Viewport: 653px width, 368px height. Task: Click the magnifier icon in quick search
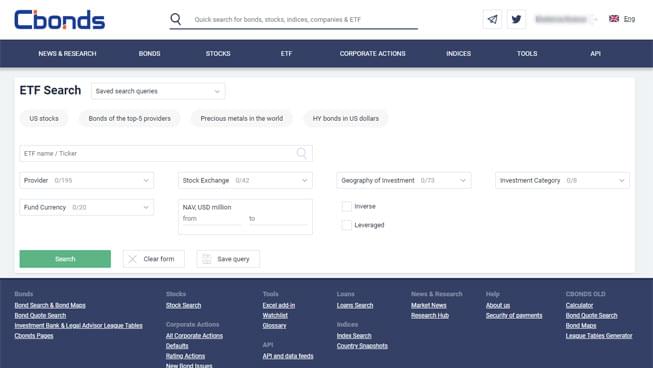coord(176,19)
